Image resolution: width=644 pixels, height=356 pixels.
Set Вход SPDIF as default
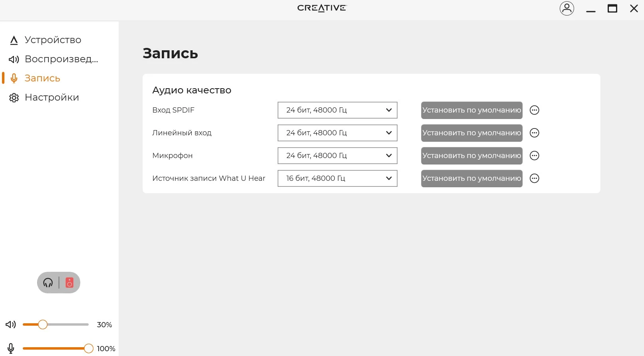coord(472,110)
